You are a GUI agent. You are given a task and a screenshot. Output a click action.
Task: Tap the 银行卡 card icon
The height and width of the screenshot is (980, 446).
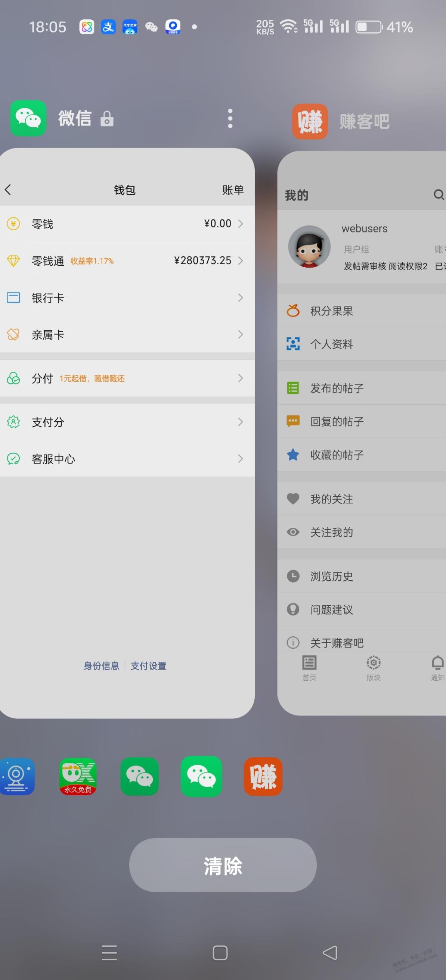pos(13,297)
